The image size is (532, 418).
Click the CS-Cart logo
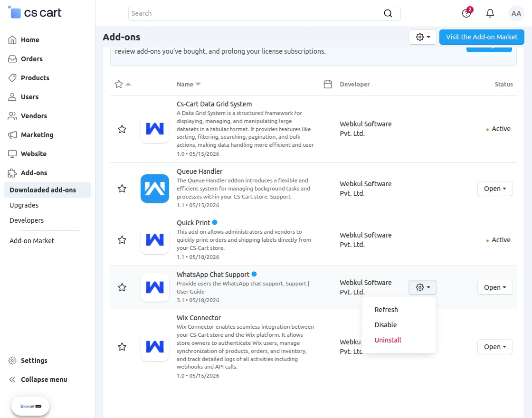(x=35, y=13)
